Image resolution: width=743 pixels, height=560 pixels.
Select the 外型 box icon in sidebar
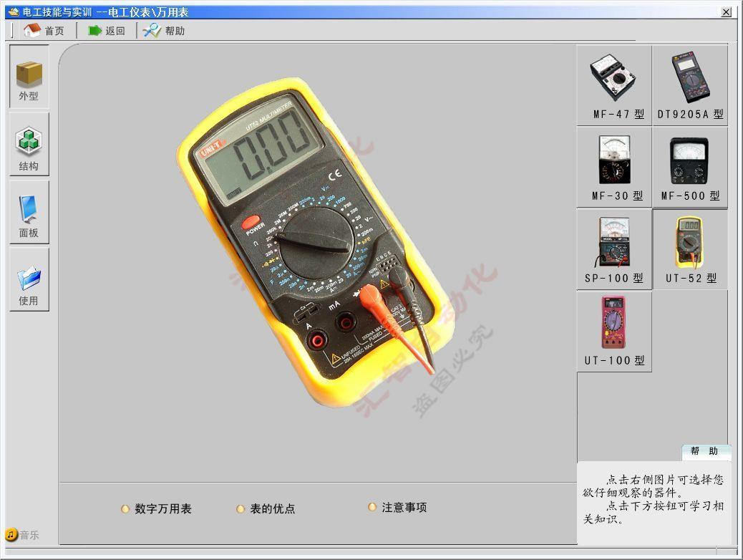click(x=29, y=74)
